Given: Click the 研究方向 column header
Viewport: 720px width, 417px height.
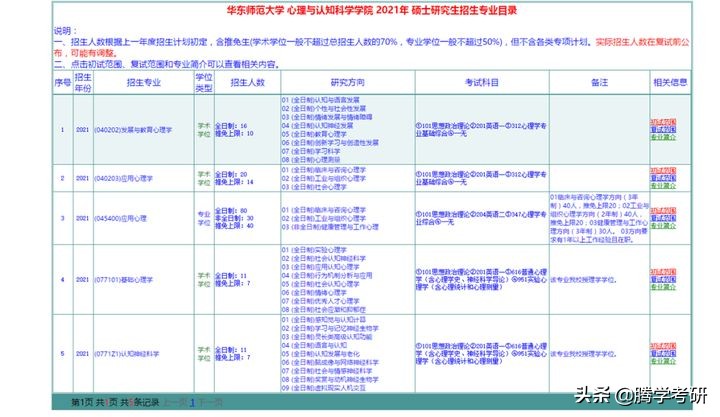Looking at the screenshot, I should point(348,83).
